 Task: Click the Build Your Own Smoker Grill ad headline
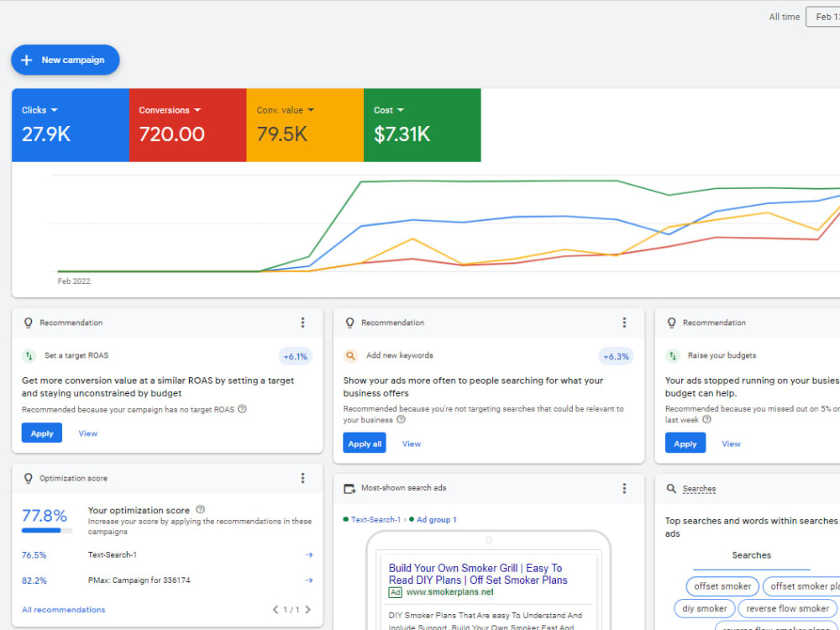click(x=477, y=574)
